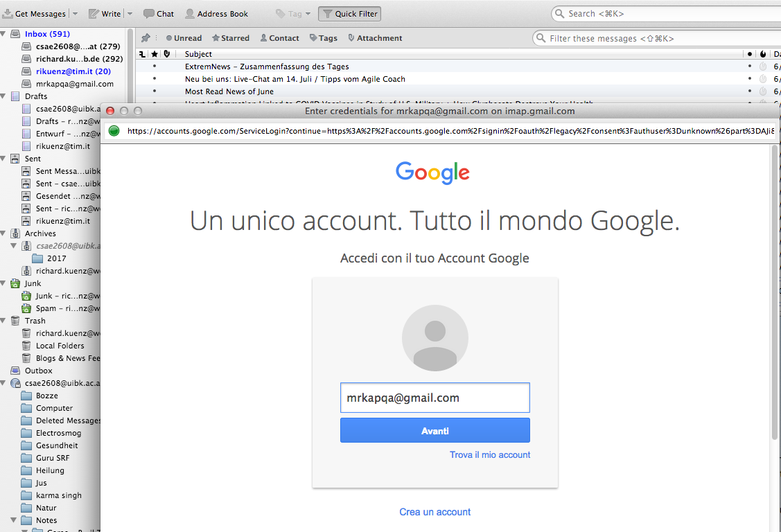Screen dimensions: 781x532
Task: Select the mrkapqa@gmail.com inbox
Action: [75, 84]
